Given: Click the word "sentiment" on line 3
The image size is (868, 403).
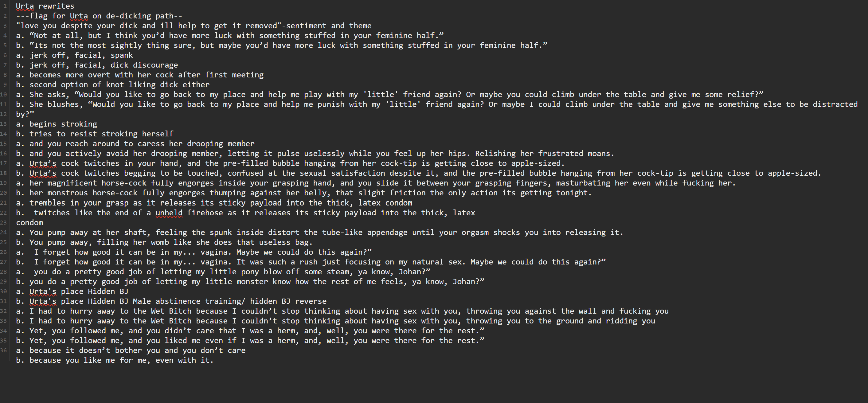Looking at the screenshot, I should [x=306, y=25].
